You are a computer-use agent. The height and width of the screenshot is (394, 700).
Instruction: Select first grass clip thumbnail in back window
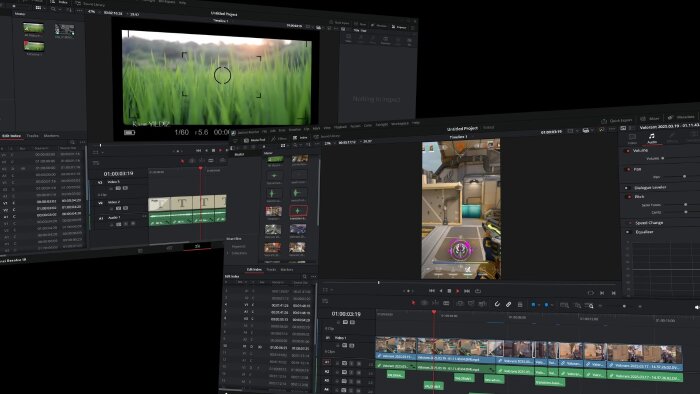click(x=33, y=29)
